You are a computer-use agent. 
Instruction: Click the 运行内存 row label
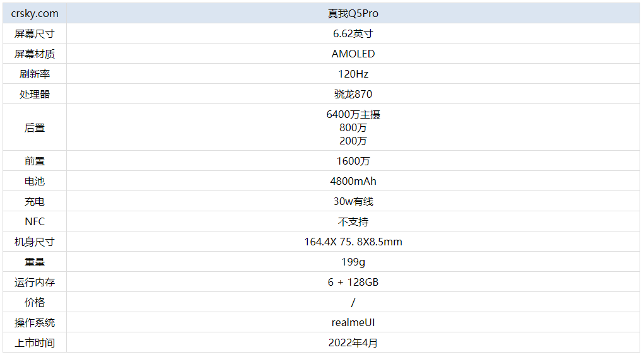(35, 282)
